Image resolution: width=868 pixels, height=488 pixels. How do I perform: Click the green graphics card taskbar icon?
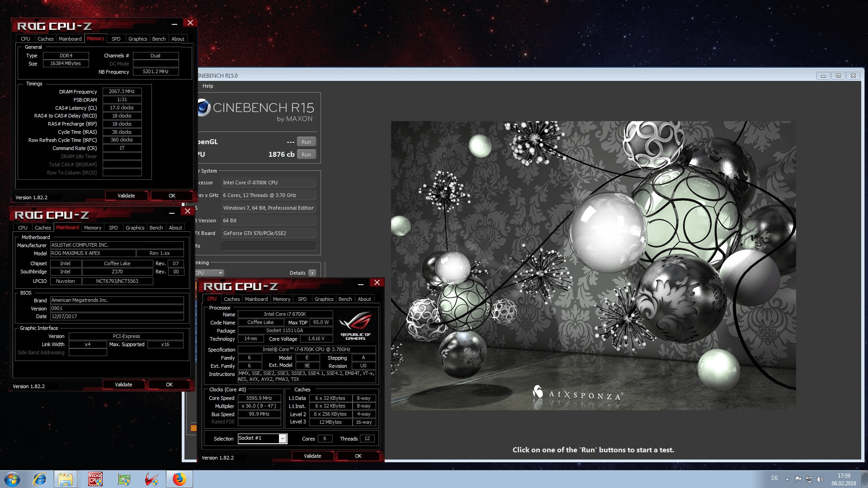click(123, 479)
